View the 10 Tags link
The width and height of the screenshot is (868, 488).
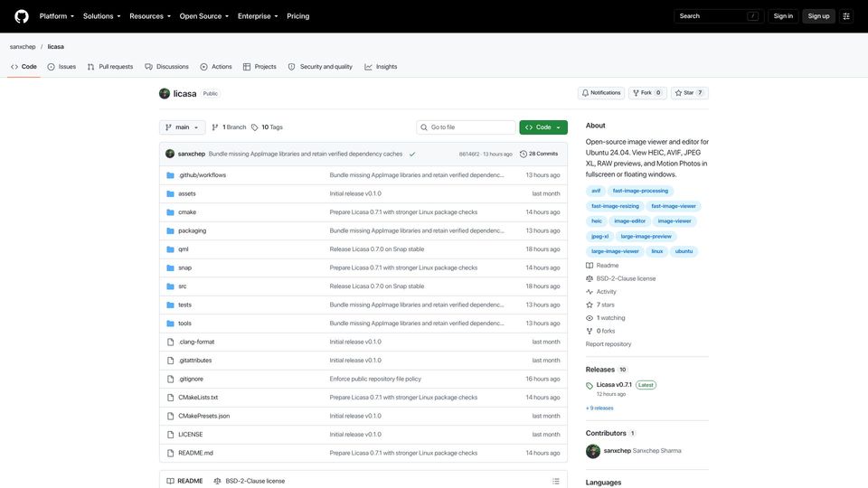click(x=267, y=127)
